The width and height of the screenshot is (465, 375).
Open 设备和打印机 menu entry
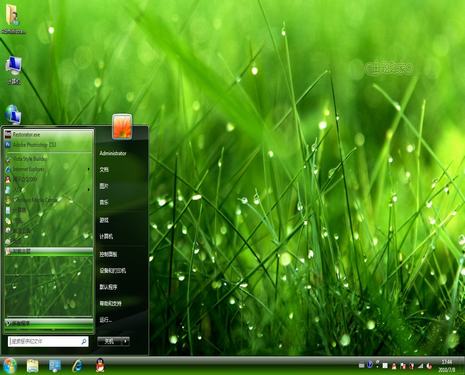(112, 270)
